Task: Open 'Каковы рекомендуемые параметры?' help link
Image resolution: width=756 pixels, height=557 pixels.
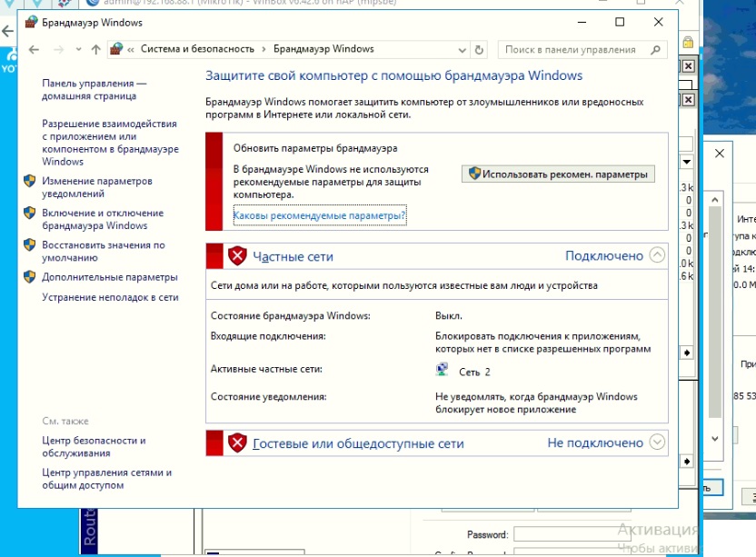Action: click(x=320, y=215)
